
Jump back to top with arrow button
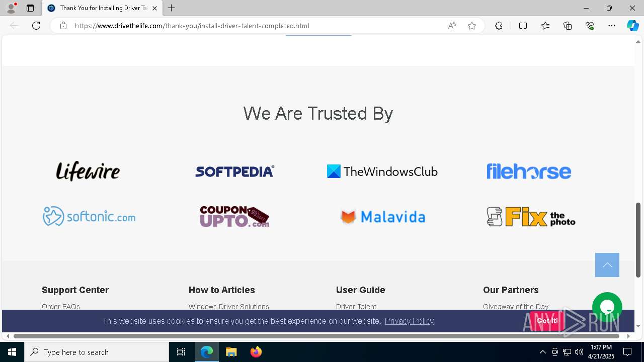click(x=607, y=265)
